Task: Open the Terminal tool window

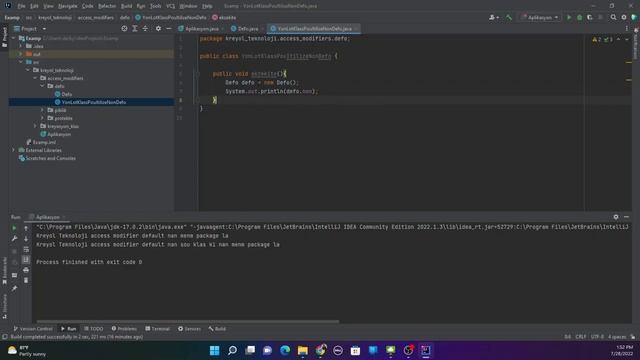Action: pyautogui.click(x=157, y=329)
